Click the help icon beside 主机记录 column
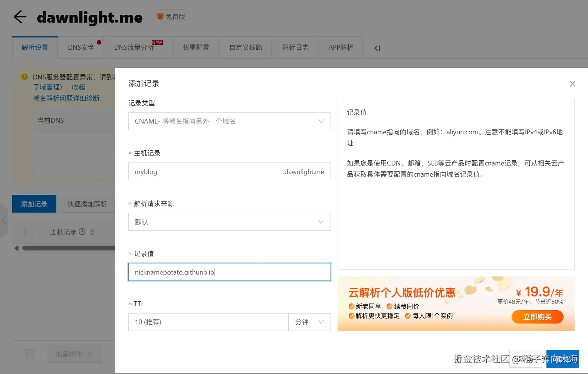 (82, 232)
